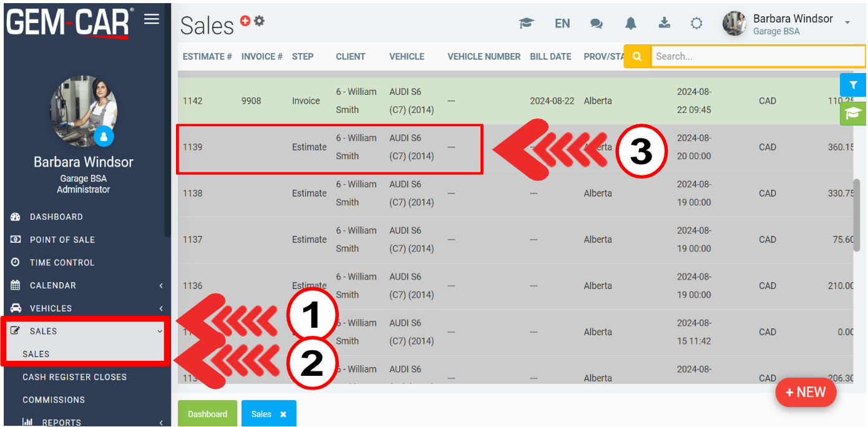Switch language using EN toggle
This screenshot has width=868, height=427.
(562, 24)
